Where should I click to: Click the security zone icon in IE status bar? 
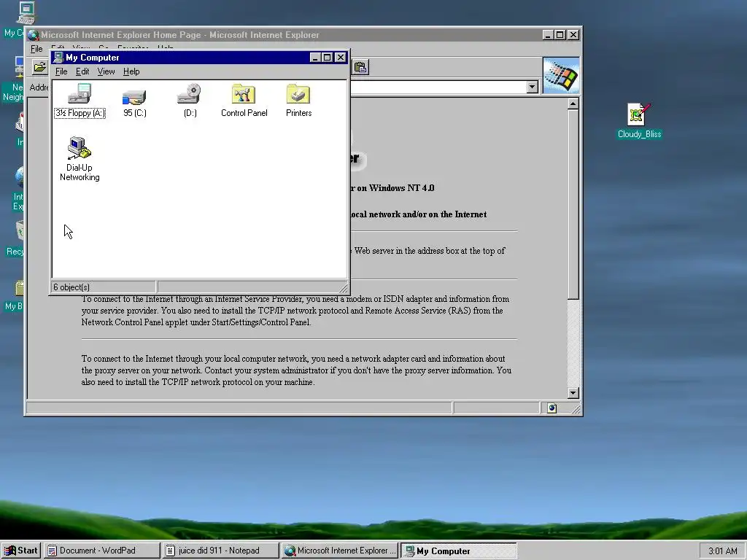click(551, 408)
